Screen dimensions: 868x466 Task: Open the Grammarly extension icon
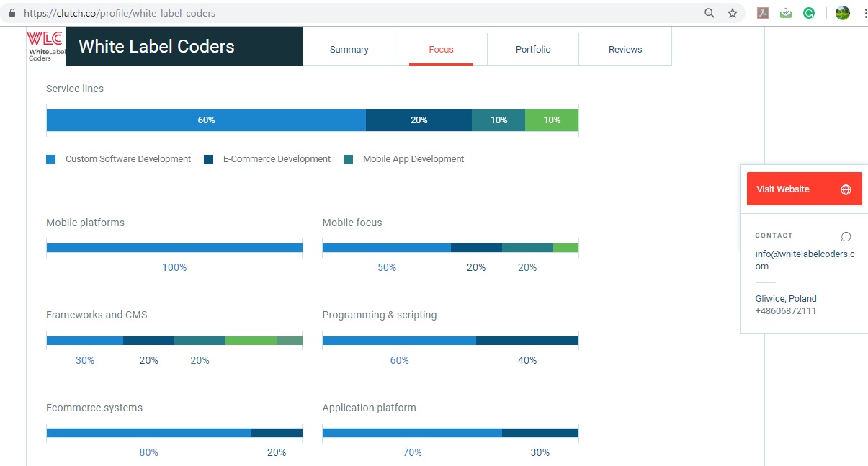(x=809, y=13)
